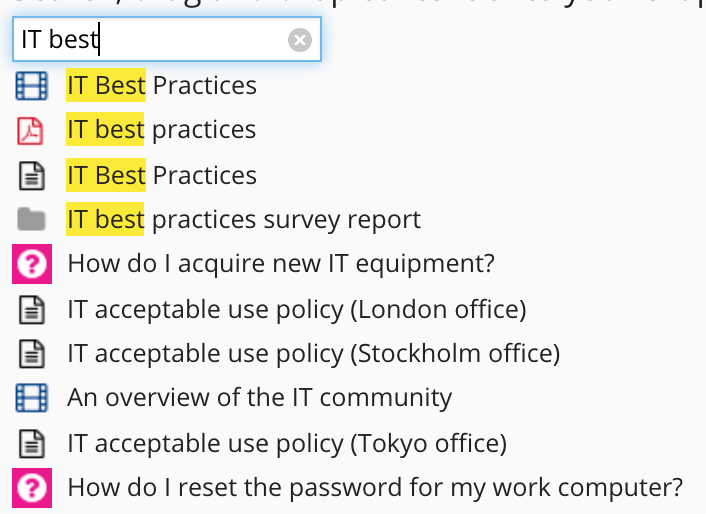
Task: Click the document icon for Tokyo office policy
Action: pos(32,443)
